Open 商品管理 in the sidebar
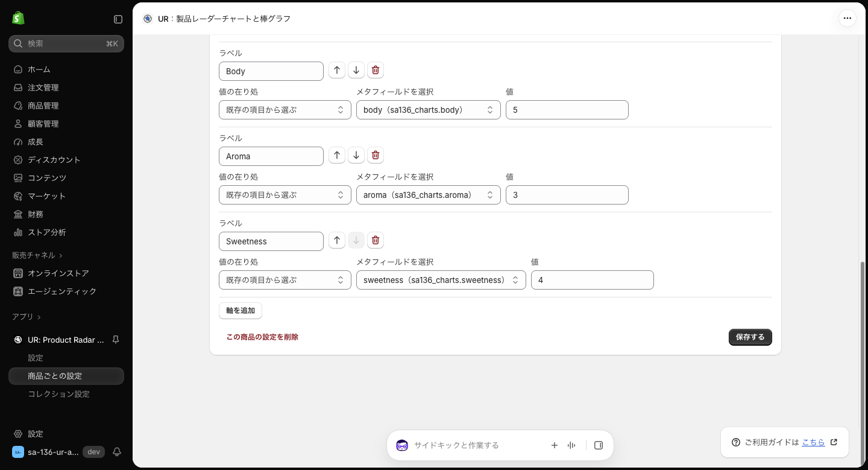Image resolution: width=868 pixels, height=470 pixels. pyautogui.click(x=66, y=106)
